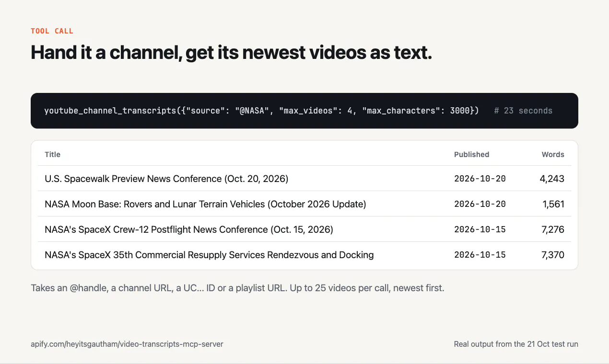Click the 'Words' column header
Screen dimensions: 609x364
tap(553, 154)
